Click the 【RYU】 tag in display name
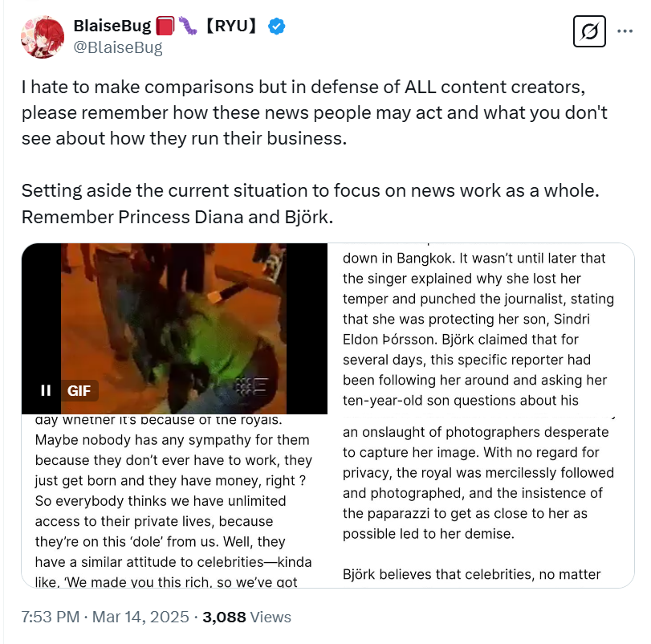Viewport: 651px width, 644px height. point(232,26)
